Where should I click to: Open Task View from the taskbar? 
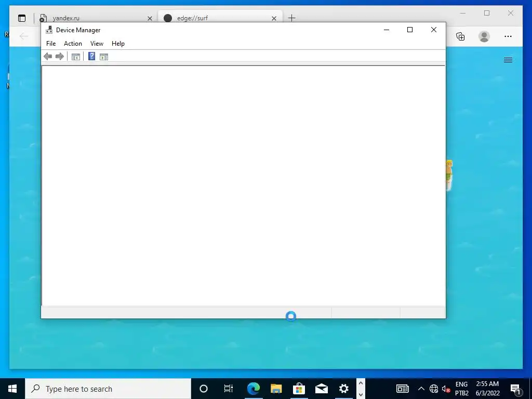(229, 389)
